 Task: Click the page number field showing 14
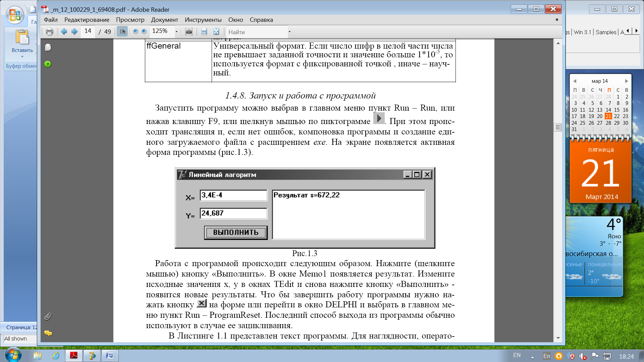tap(88, 31)
